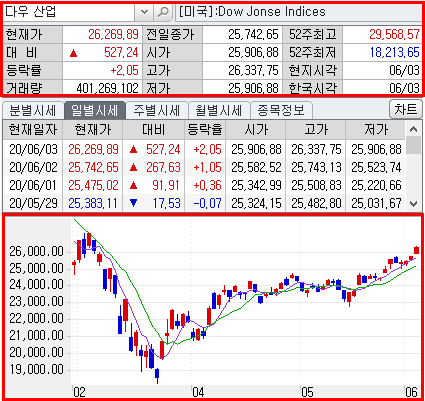This screenshot has height=401, width=425.
Task: Switch to the 분별시세 tab
Action: coord(33,110)
